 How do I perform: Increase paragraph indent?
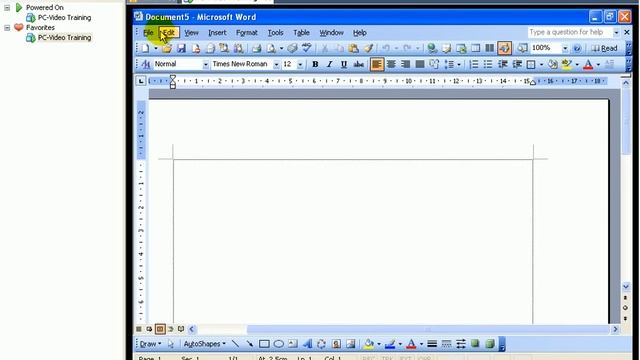click(x=517, y=64)
